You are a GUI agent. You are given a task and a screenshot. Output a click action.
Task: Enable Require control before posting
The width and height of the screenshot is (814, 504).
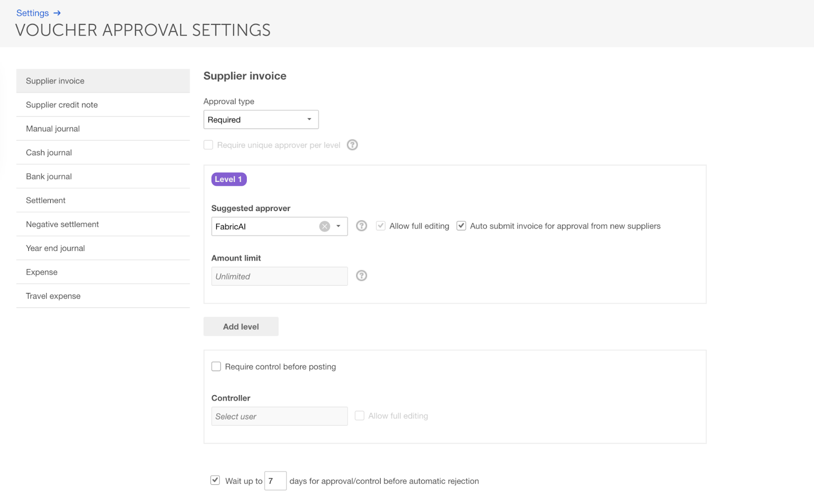click(216, 367)
